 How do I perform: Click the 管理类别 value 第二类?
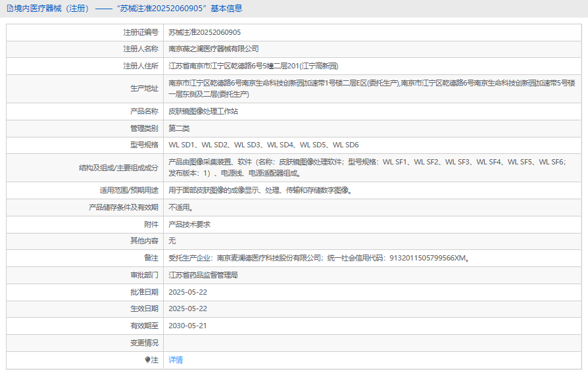click(179, 128)
